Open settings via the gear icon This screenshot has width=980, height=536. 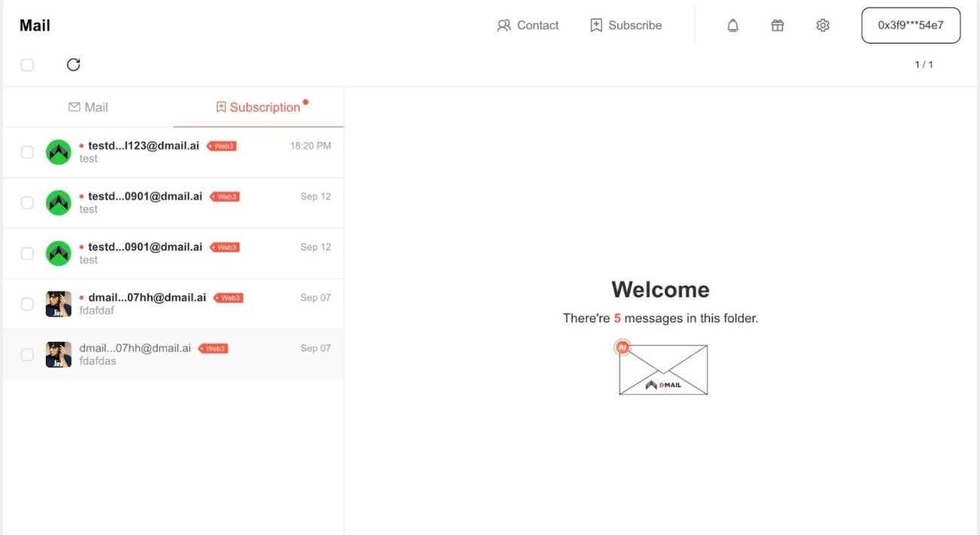(x=823, y=26)
